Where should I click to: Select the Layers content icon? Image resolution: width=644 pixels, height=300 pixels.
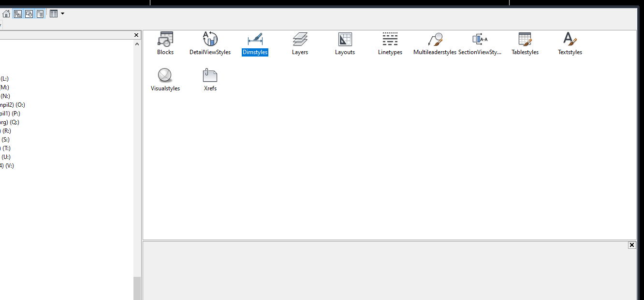coord(300,43)
